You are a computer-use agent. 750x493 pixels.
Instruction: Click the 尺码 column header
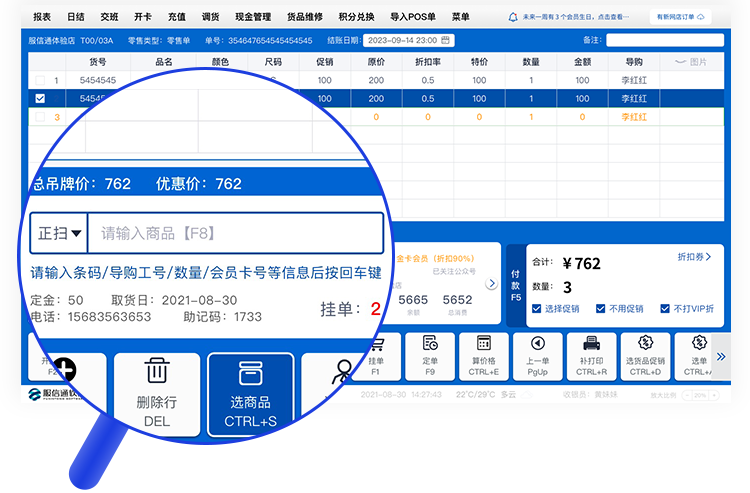tap(273, 62)
